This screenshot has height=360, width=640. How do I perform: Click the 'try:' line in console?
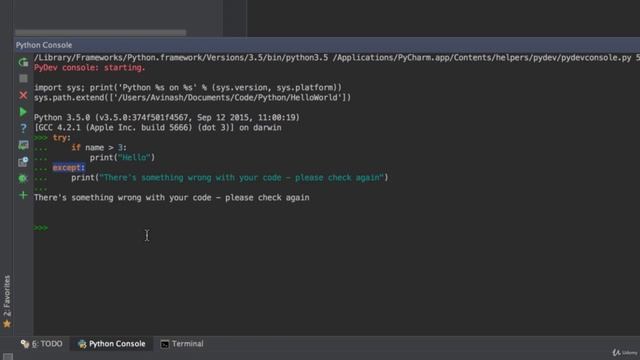[x=62, y=138]
